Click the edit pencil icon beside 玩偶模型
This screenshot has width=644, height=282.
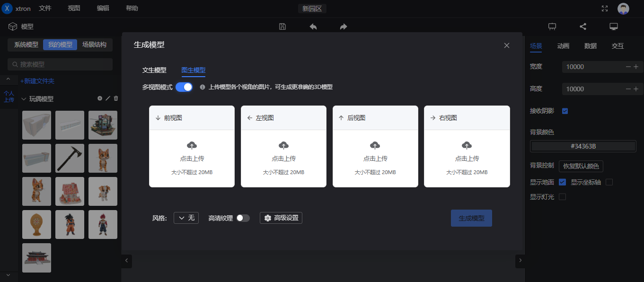(108, 98)
